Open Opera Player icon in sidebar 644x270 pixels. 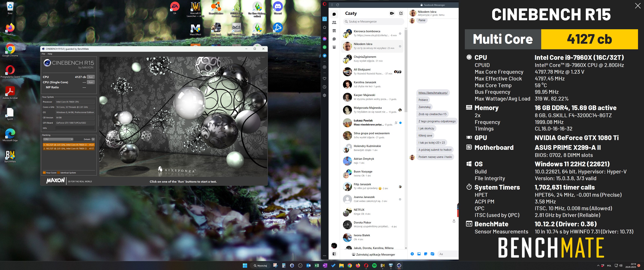pos(324,67)
